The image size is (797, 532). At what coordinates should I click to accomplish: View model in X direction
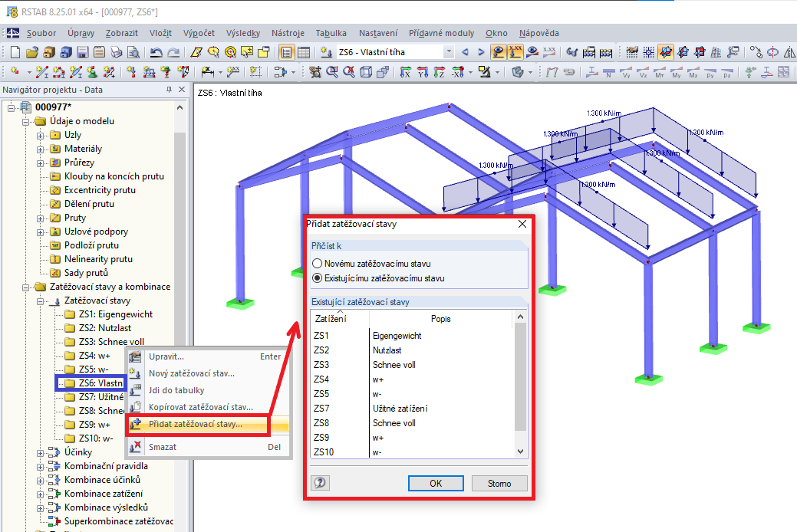coord(406,72)
